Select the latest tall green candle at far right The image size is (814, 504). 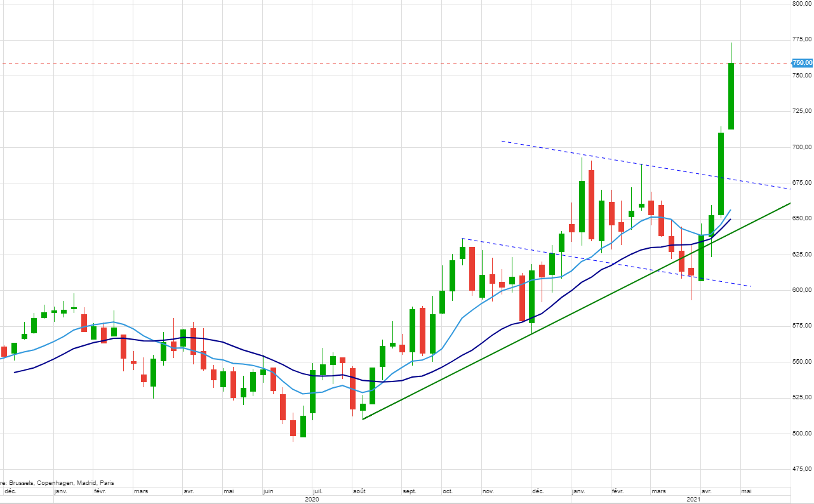[731, 95]
